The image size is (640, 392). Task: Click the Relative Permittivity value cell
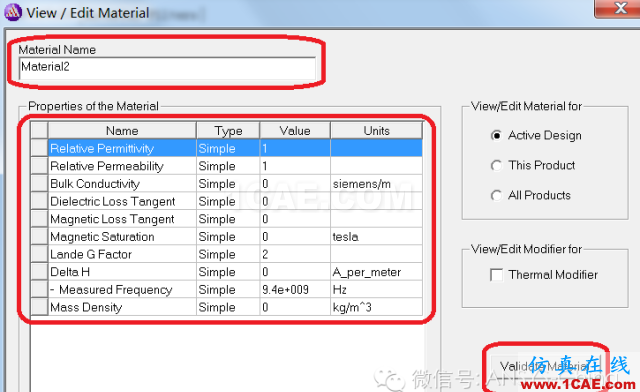point(295,148)
